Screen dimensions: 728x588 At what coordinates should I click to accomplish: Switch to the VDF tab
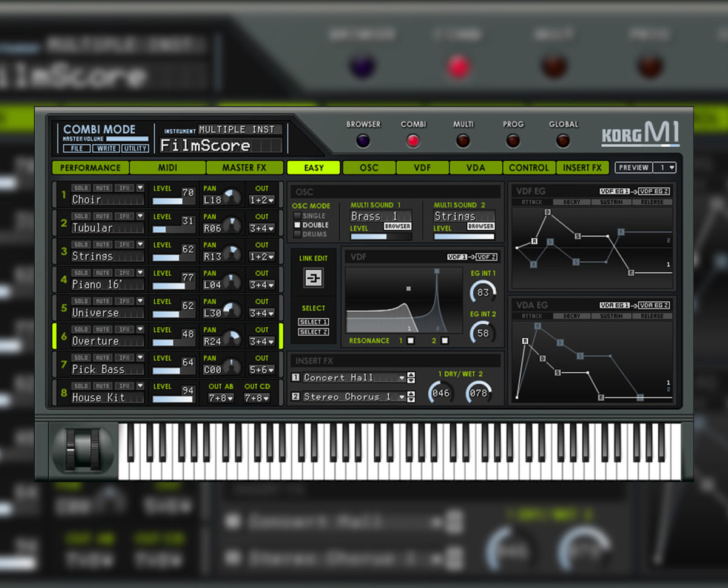point(422,167)
